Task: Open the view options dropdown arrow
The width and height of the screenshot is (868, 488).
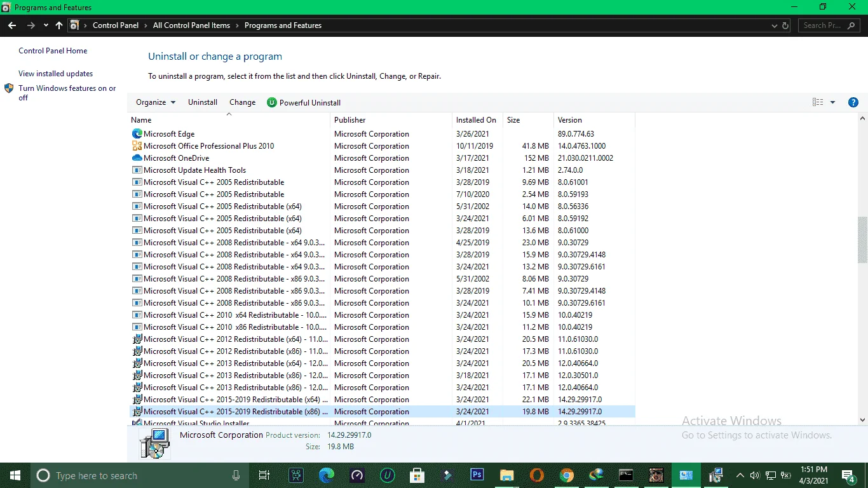Action: point(832,102)
